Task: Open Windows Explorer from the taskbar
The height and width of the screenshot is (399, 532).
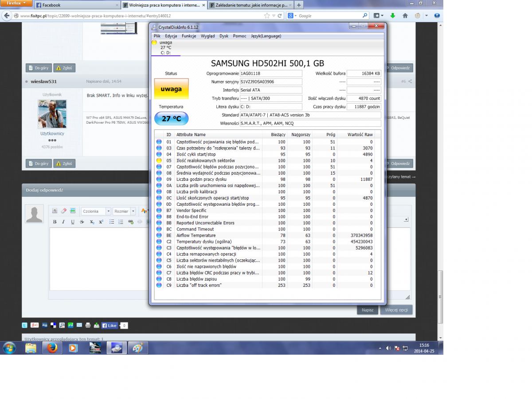Action: [x=31, y=348]
